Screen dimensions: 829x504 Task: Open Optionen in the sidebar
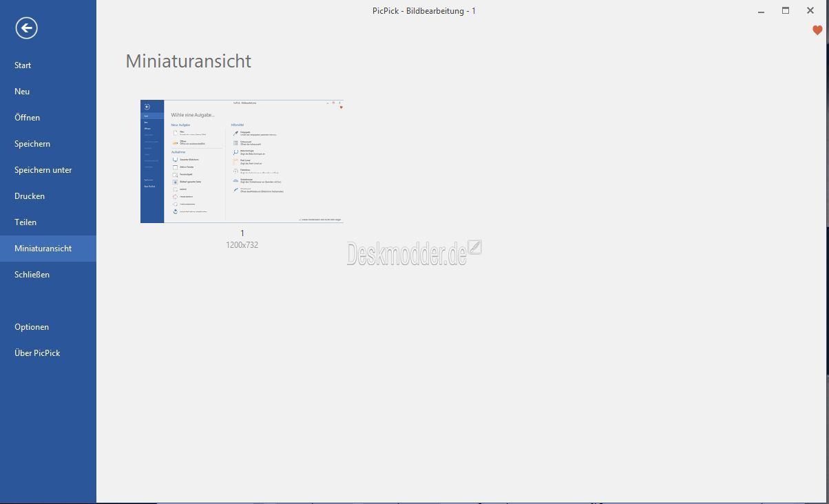(x=48, y=327)
